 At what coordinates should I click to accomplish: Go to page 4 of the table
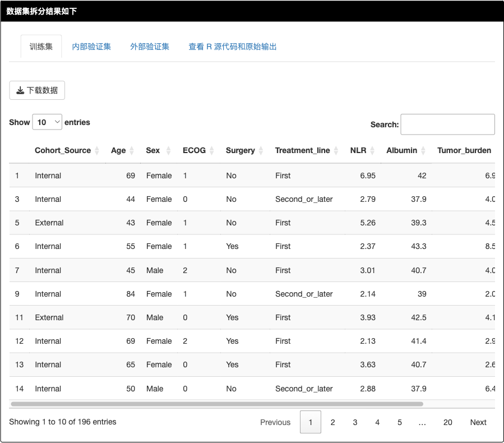pyautogui.click(x=377, y=422)
